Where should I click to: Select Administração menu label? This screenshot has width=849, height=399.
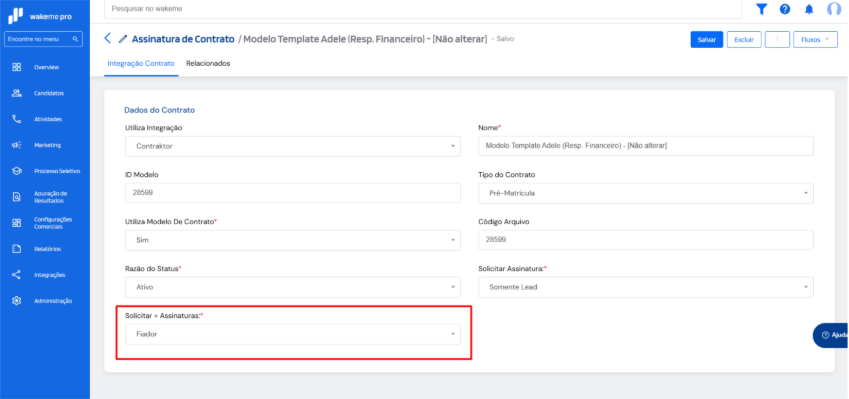coord(53,301)
